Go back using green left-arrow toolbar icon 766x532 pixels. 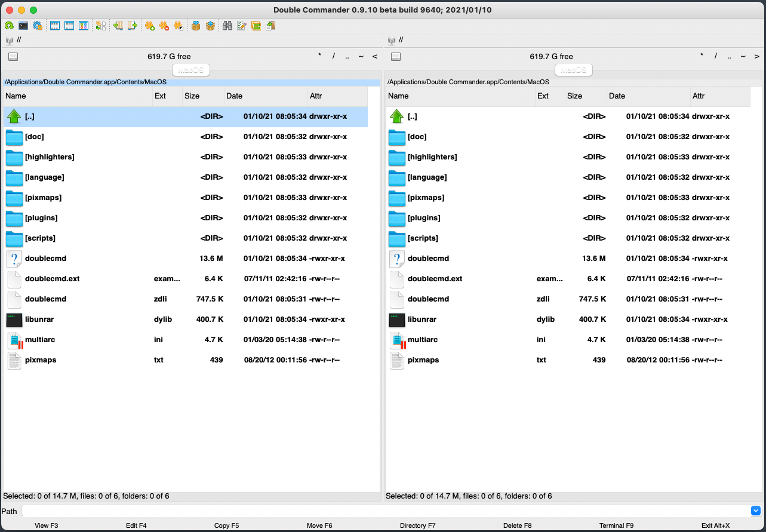tap(118, 26)
